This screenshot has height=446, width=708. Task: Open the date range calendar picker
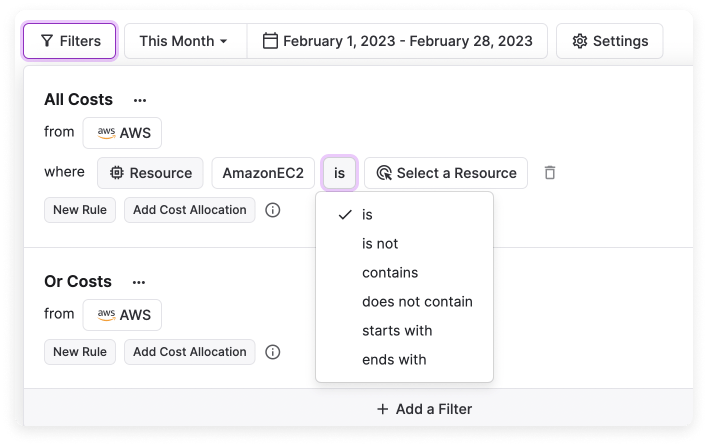tap(397, 41)
